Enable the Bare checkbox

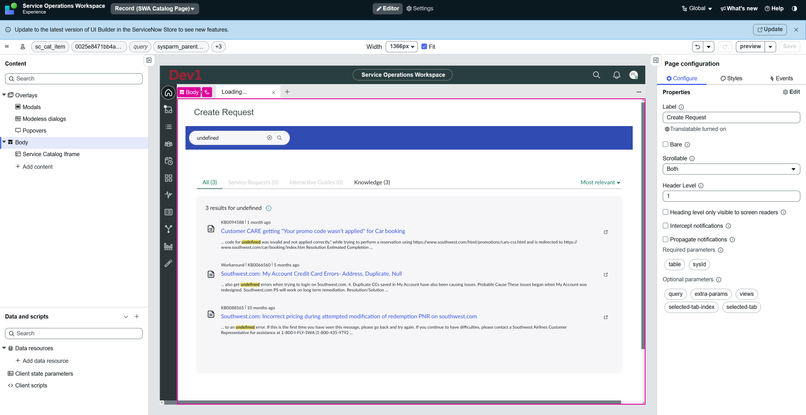(665, 145)
